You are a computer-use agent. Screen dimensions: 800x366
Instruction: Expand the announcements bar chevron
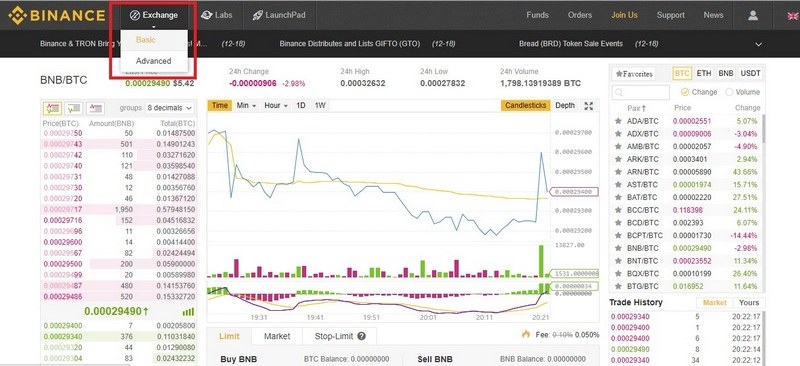click(758, 44)
